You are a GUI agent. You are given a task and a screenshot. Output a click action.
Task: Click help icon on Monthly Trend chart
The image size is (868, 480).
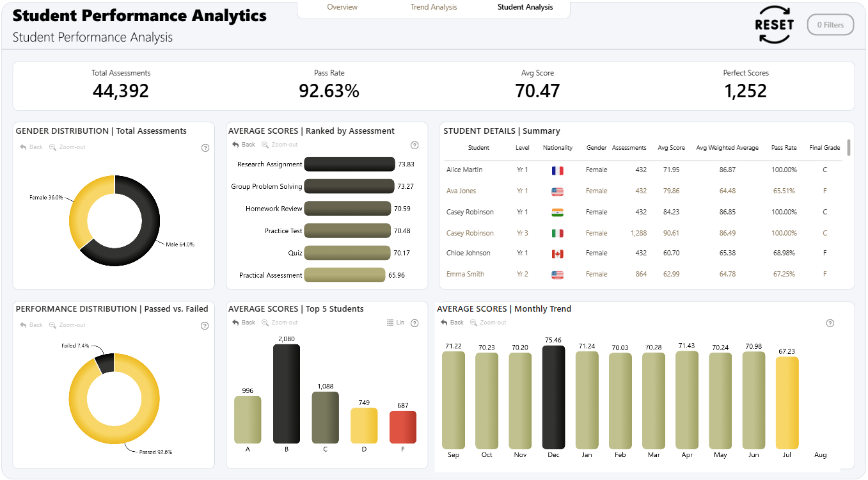(830, 323)
